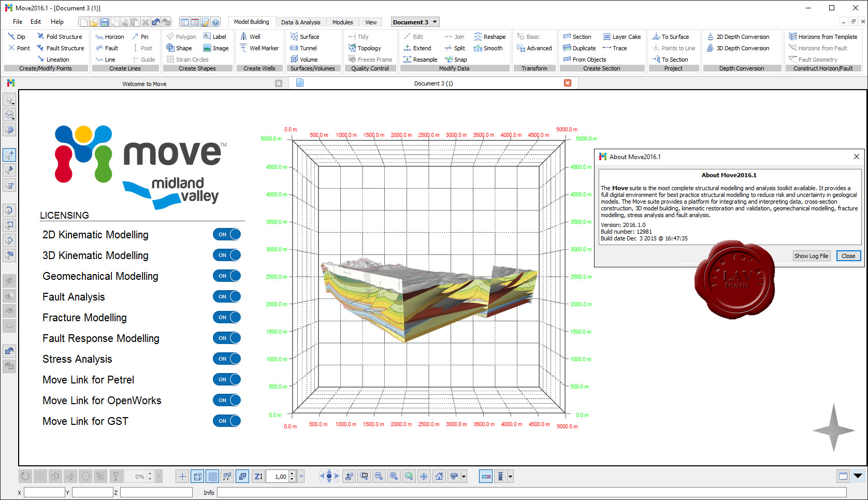This screenshot has width=868, height=500.
Task: Insert an Image
Action: point(216,48)
